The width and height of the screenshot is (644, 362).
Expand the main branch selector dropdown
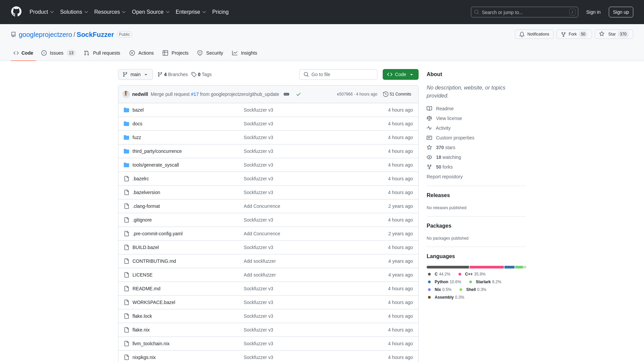(135, 74)
